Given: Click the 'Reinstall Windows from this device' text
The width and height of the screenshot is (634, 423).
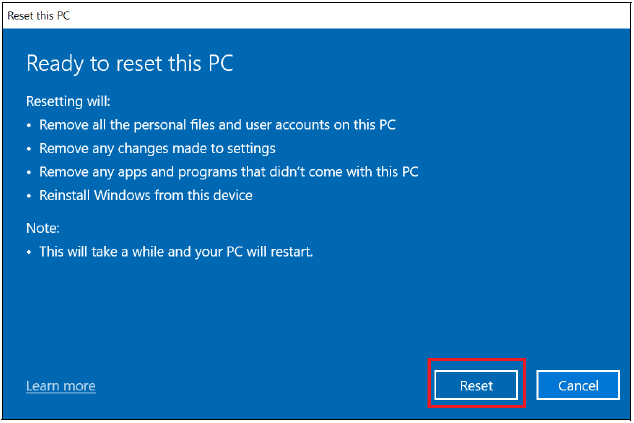Looking at the screenshot, I should (x=145, y=195).
